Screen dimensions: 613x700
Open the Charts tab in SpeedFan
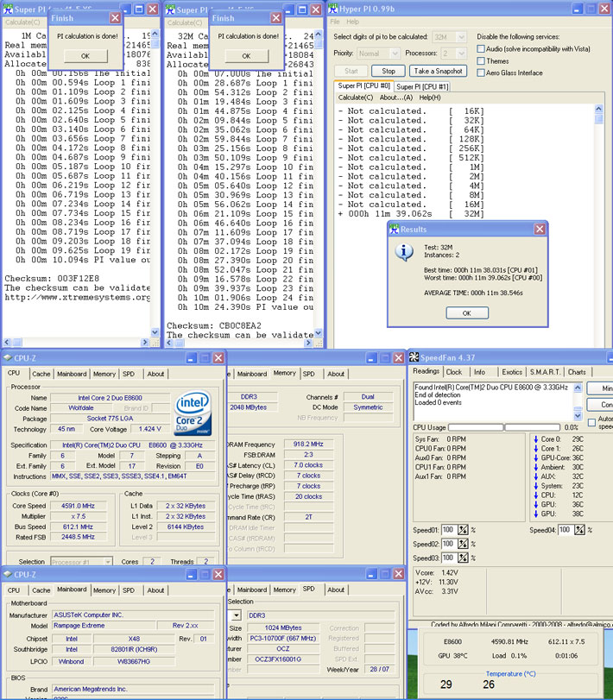pyautogui.click(x=577, y=372)
